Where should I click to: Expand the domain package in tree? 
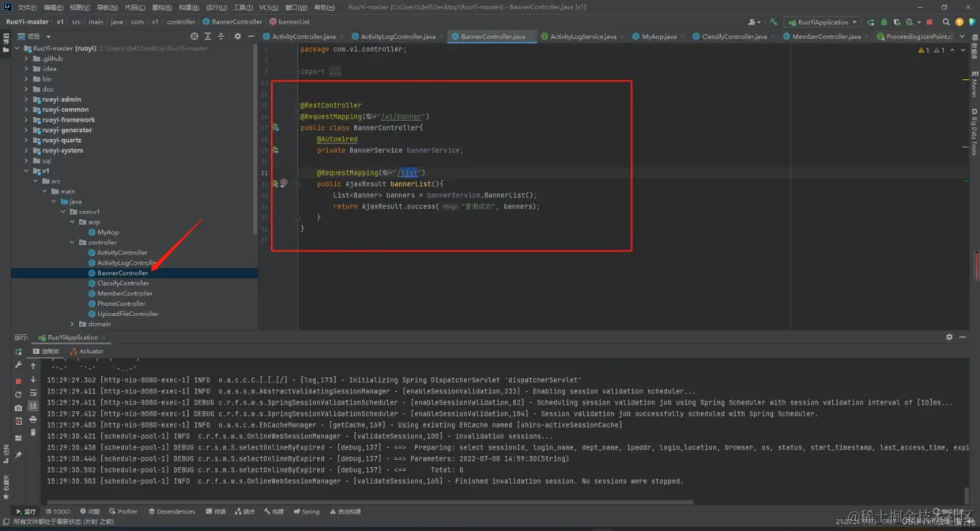click(72, 324)
